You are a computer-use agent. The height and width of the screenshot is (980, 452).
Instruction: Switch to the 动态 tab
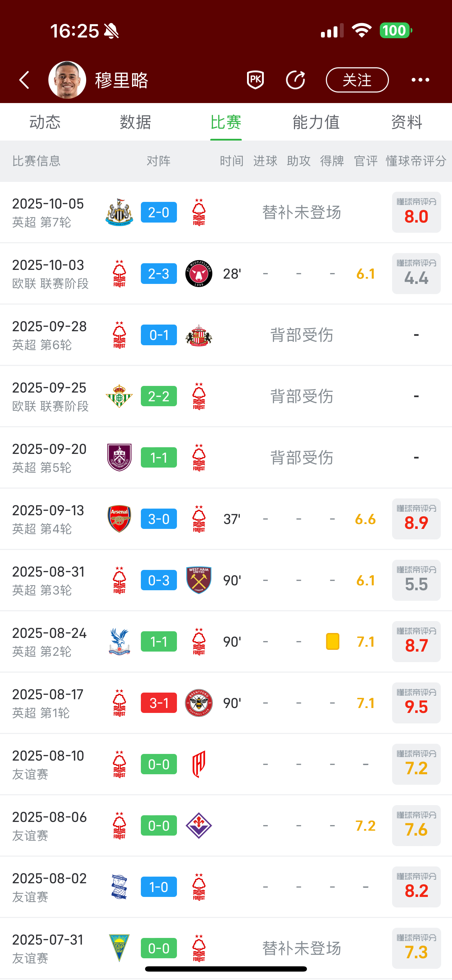45,122
